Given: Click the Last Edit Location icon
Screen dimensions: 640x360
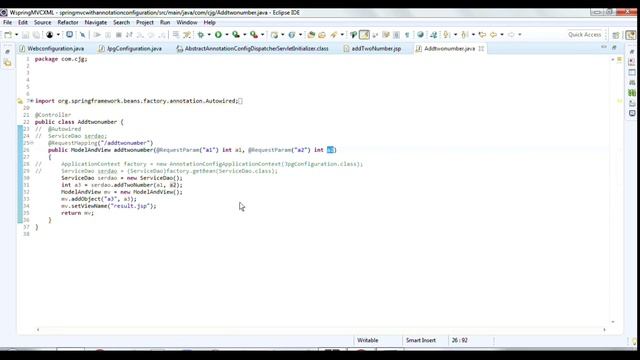Looking at the screenshot, I should pyautogui.click(x=482, y=35).
